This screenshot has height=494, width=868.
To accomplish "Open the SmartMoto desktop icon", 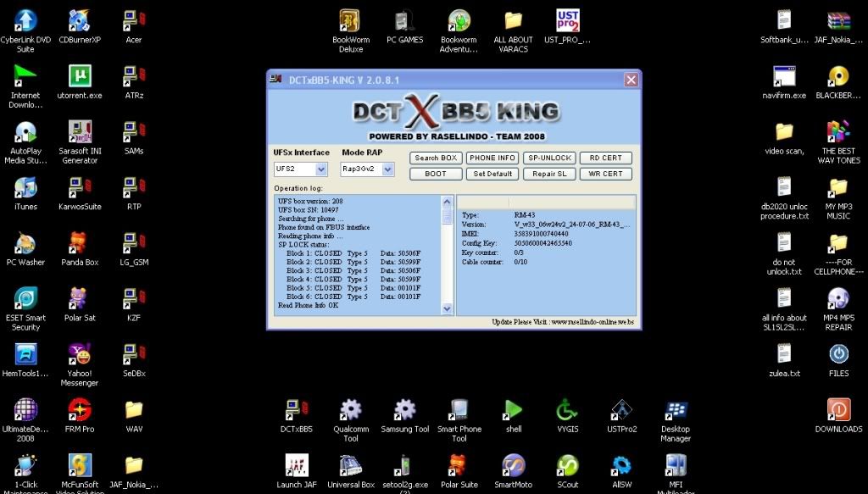I will (513, 466).
